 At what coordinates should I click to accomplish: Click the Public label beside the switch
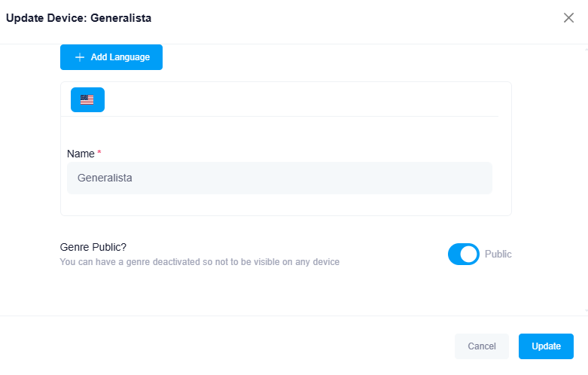pos(498,255)
